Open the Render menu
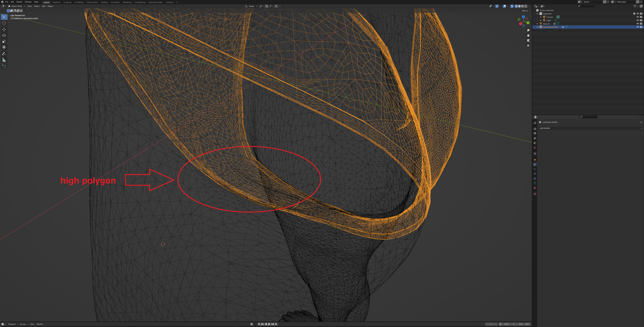Viewport: 644px width, 327px height. click(19, 2)
